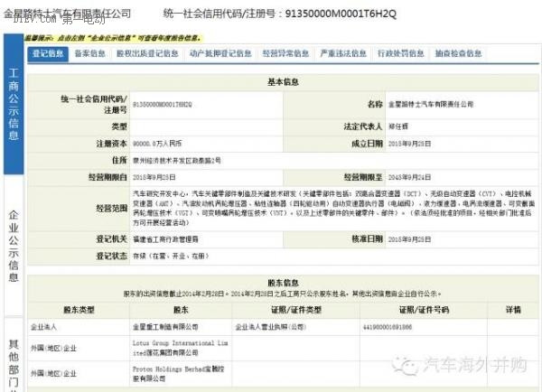Image resolution: width=542 pixels, height=392 pixels.
Task: Click header credit code 91350000M0001T6H2Q
Action: pos(341,14)
